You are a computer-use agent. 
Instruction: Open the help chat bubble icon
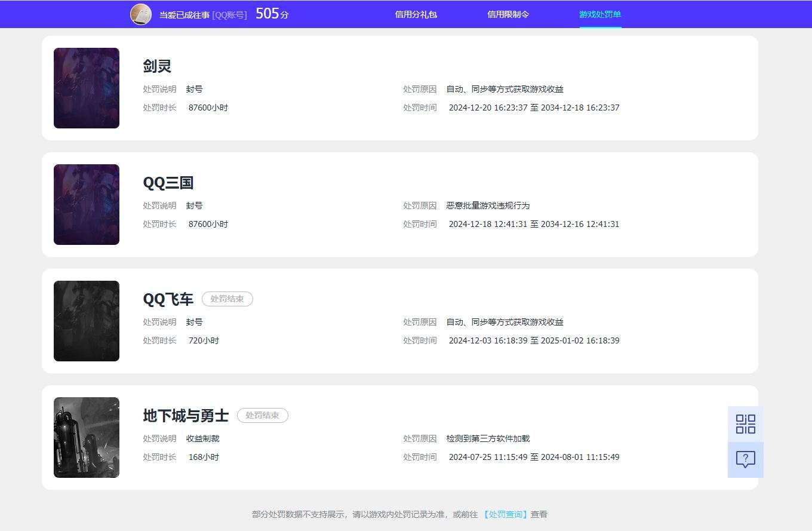(745, 459)
